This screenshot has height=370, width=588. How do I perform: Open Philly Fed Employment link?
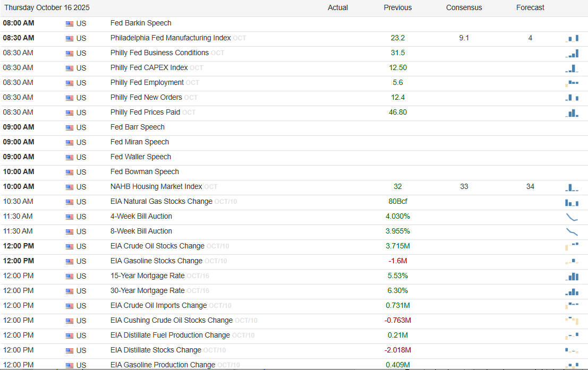pyautogui.click(x=147, y=82)
